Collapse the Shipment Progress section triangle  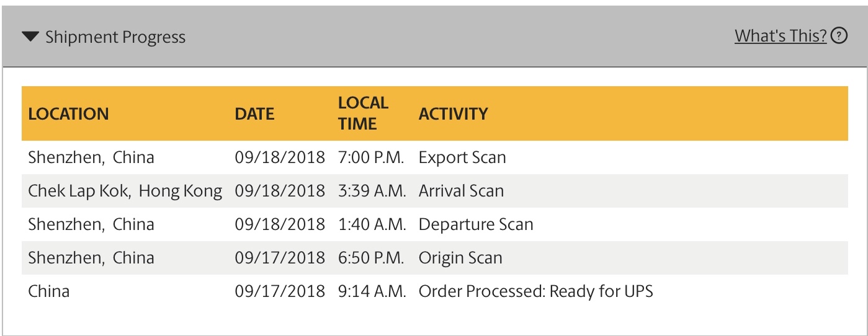(30, 37)
